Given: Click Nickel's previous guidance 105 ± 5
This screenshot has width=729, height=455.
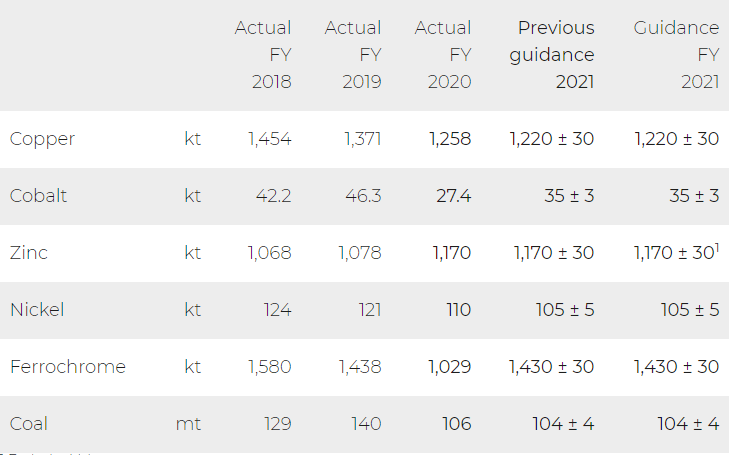Looking at the screenshot, I should pos(564,310).
